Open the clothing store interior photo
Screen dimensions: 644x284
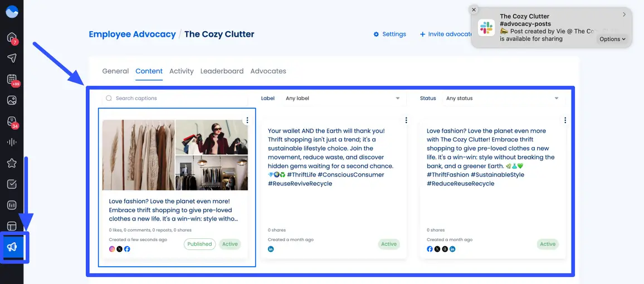[x=212, y=173]
